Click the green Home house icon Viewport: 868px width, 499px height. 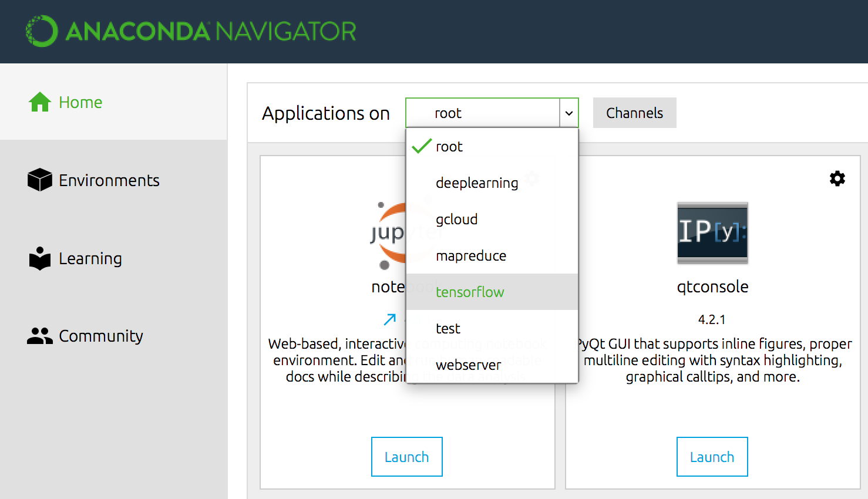pos(40,102)
